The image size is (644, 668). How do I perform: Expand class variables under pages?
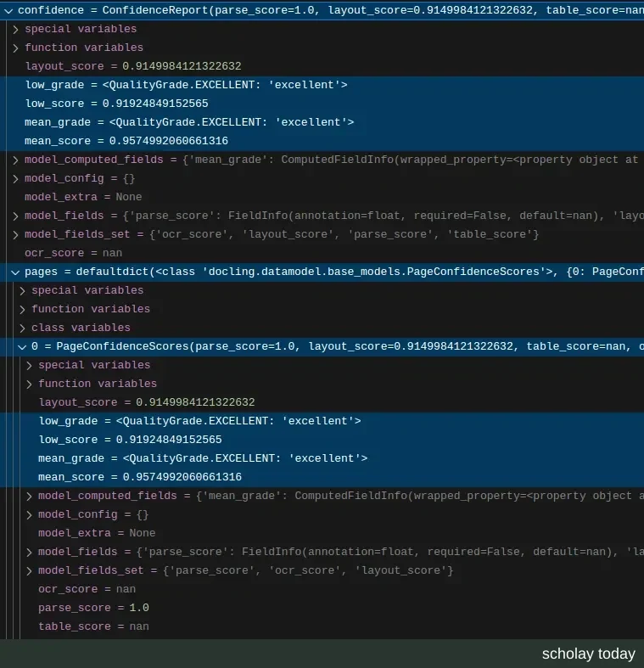click(x=22, y=328)
